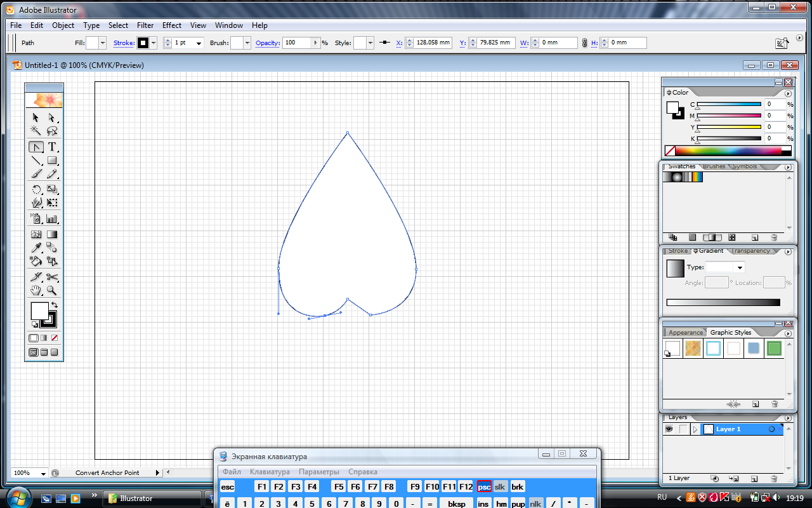Switch to Color fill mode button
Image resolution: width=812 pixels, height=508 pixels.
tap(34, 338)
